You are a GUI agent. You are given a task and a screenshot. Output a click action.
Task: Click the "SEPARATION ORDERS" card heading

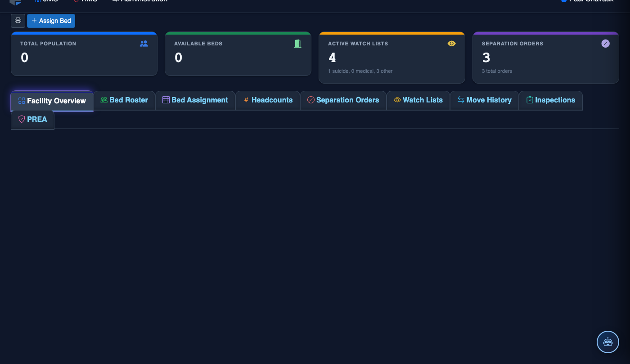coord(513,44)
